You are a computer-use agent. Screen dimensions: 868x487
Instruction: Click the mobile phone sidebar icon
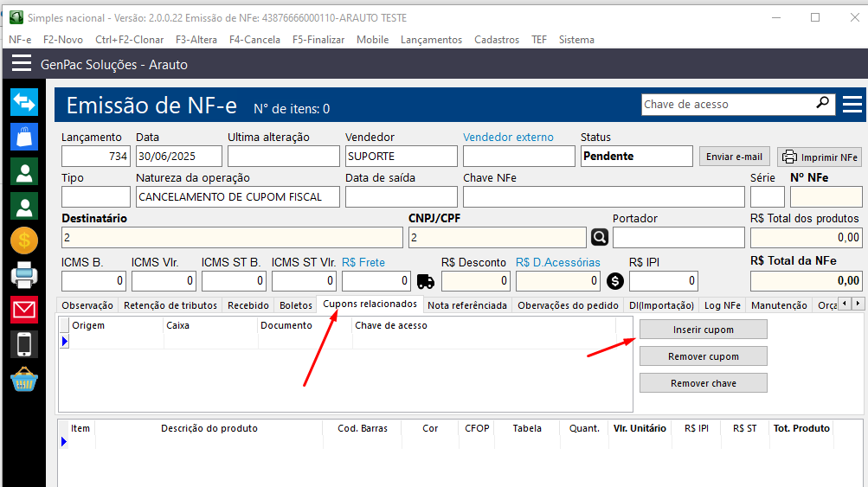pos(23,343)
